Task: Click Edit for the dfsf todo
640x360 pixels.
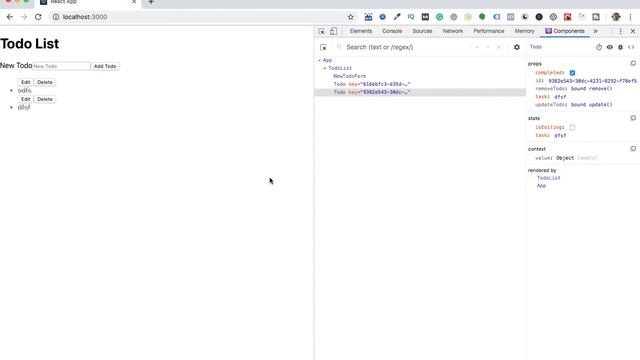Action: (26, 99)
